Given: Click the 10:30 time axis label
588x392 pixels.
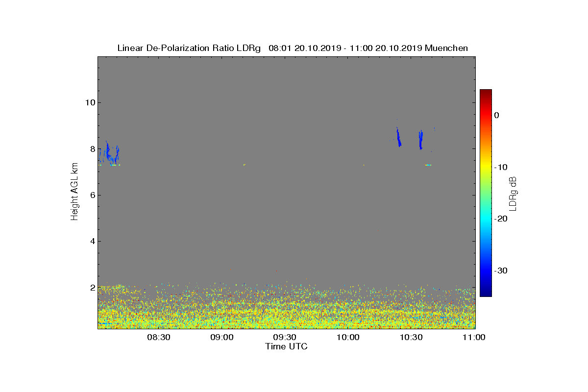Looking at the screenshot, I should [411, 338].
